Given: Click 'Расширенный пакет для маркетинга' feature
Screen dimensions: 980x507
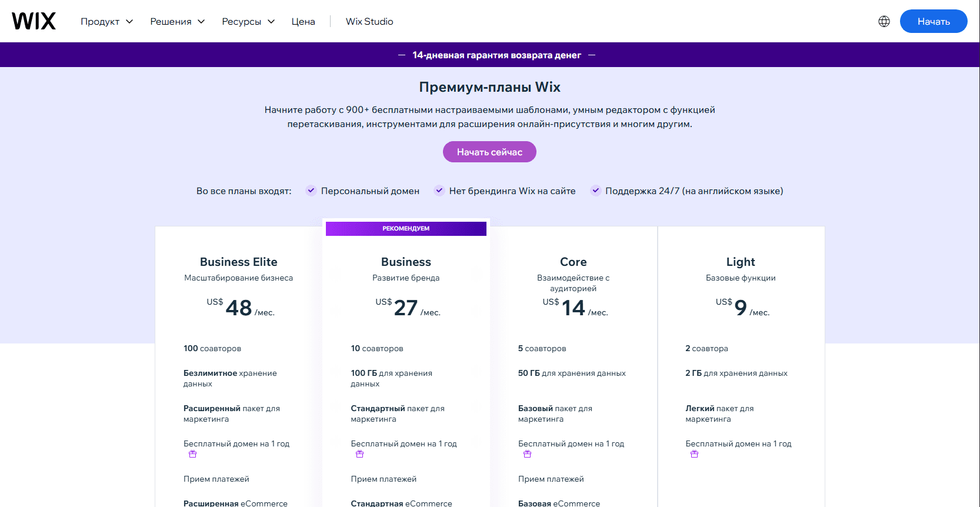Looking at the screenshot, I should click(x=232, y=413).
